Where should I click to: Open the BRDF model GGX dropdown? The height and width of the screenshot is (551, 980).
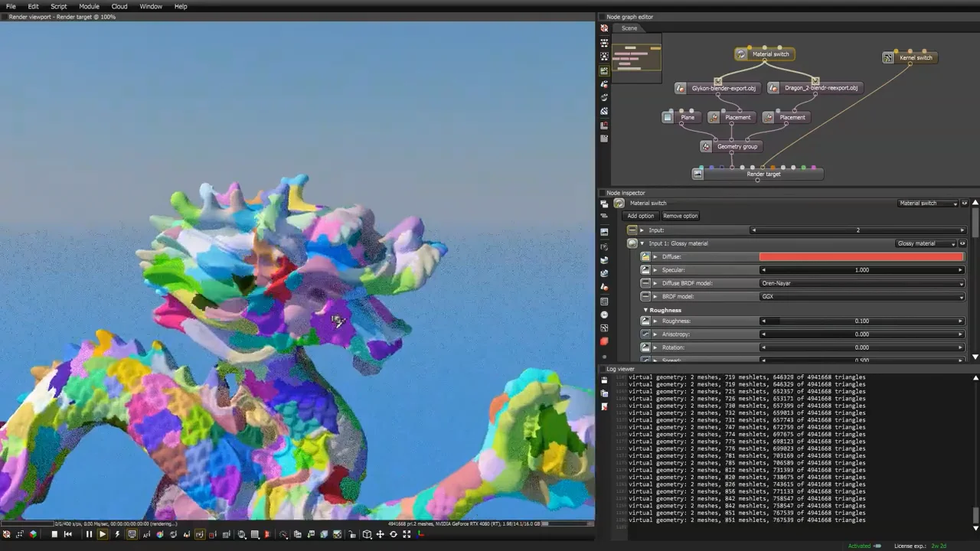click(861, 296)
